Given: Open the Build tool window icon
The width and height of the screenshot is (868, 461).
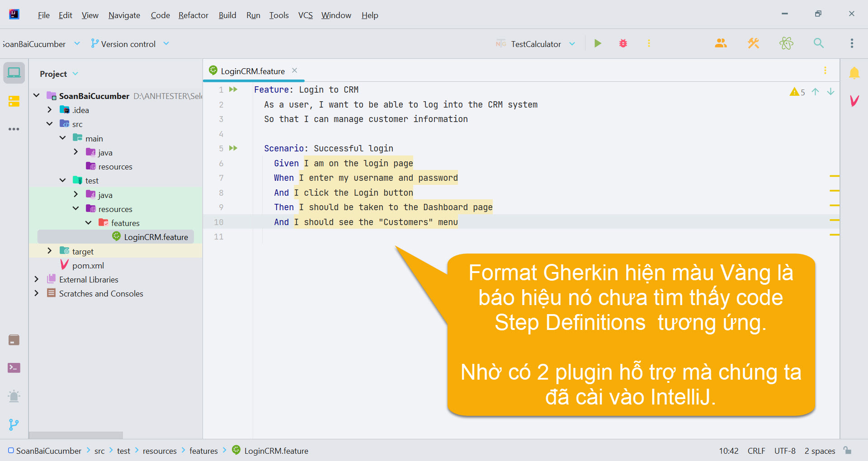Looking at the screenshot, I should point(14,340).
